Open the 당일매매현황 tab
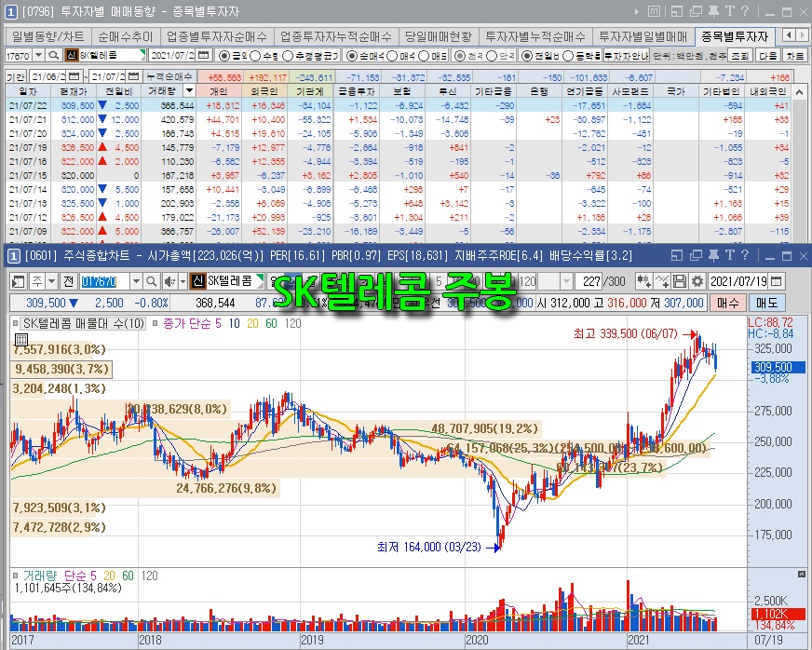The width and height of the screenshot is (812, 650). point(438,36)
